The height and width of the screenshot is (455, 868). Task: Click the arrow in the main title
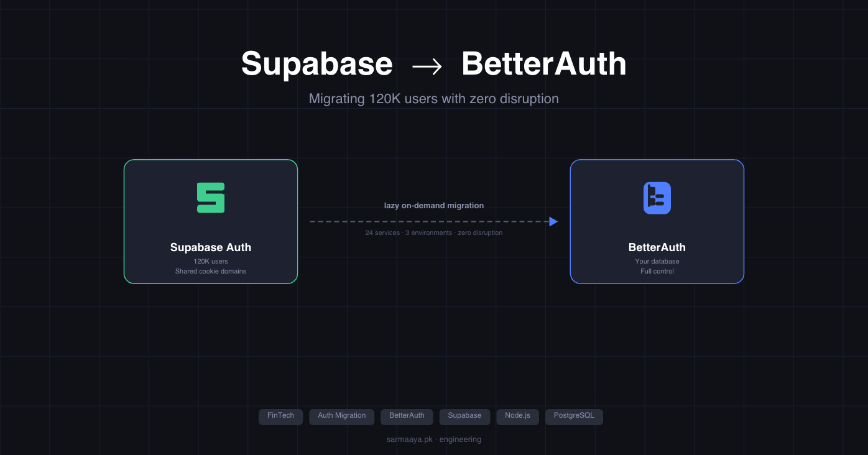[x=427, y=66]
